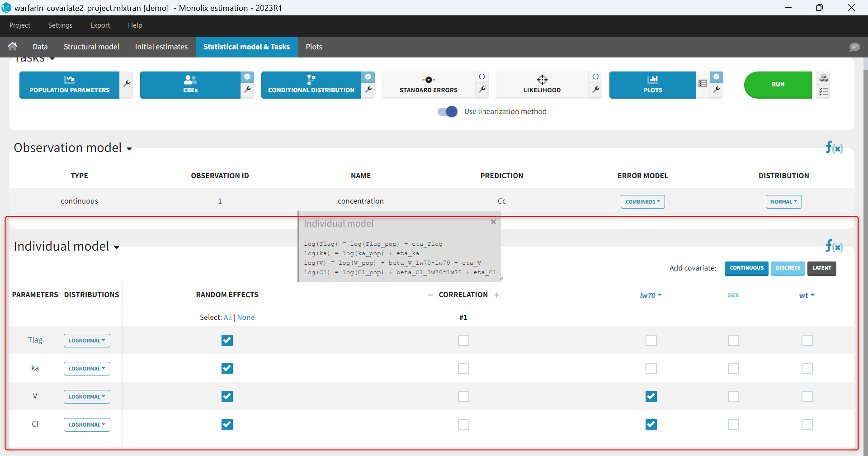Open population parameters wrench settings
Screen dimensions: 868x456
point(127,84)
